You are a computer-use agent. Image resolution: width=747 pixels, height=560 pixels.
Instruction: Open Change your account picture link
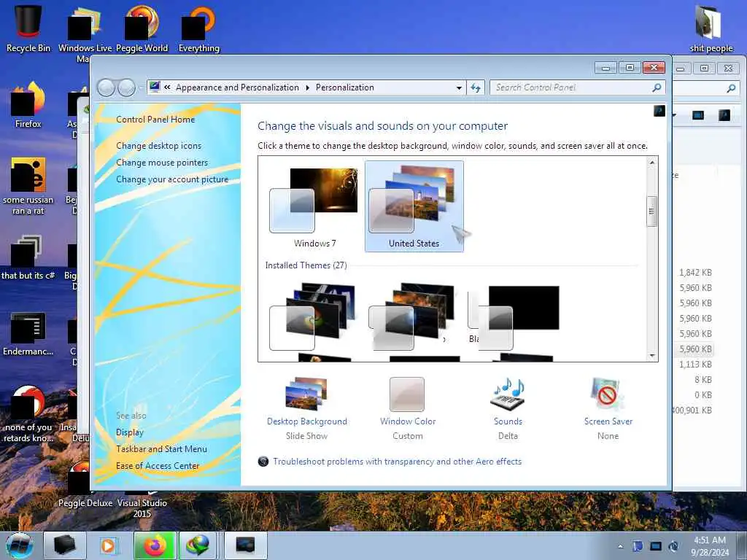click(x=172, y=179)
